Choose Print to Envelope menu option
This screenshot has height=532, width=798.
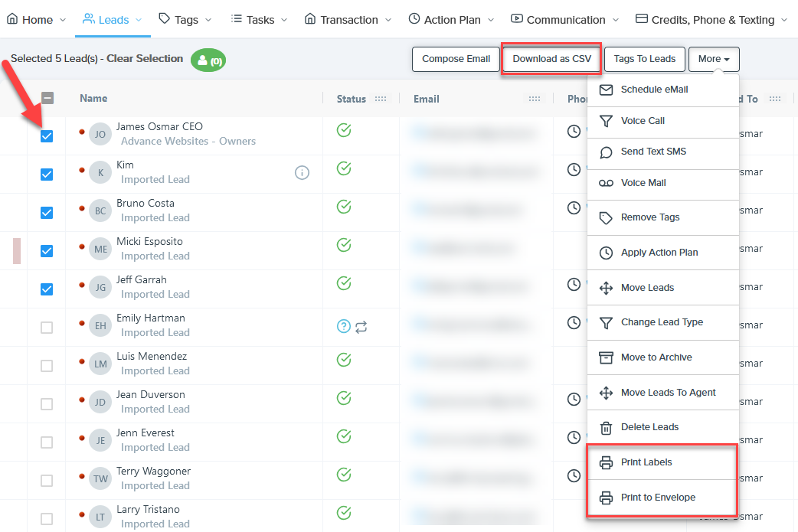658,498
